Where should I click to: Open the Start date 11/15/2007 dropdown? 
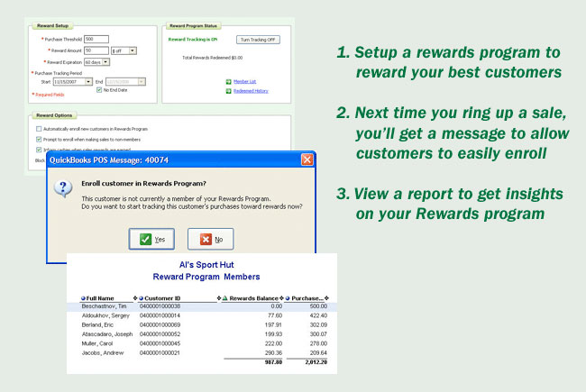click(x=90, y=80)
